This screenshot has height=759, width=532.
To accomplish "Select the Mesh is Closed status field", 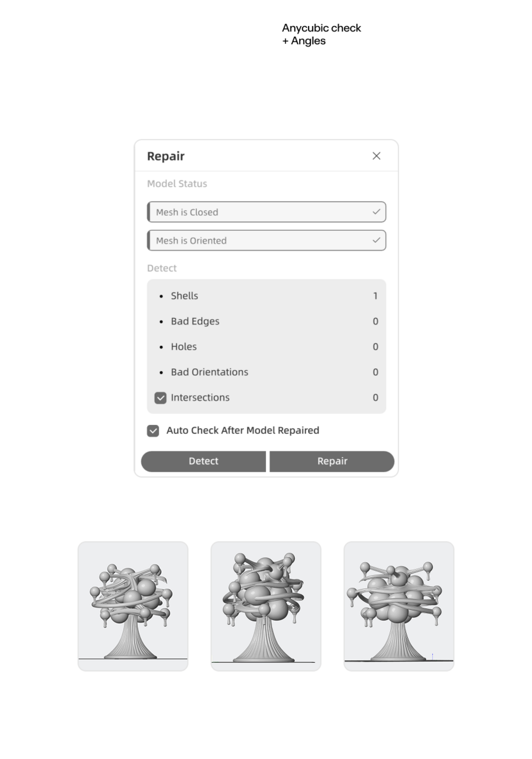I will (x=260, y=212).
